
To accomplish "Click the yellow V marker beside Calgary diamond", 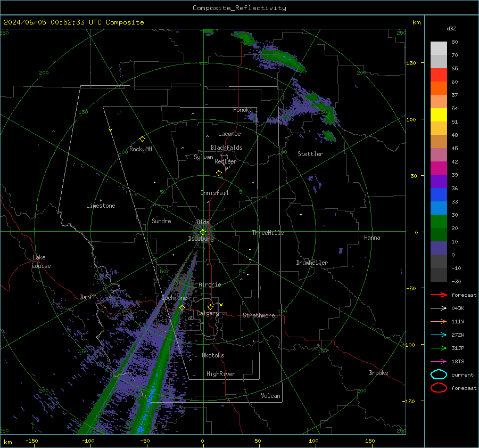I will point(221,305).
